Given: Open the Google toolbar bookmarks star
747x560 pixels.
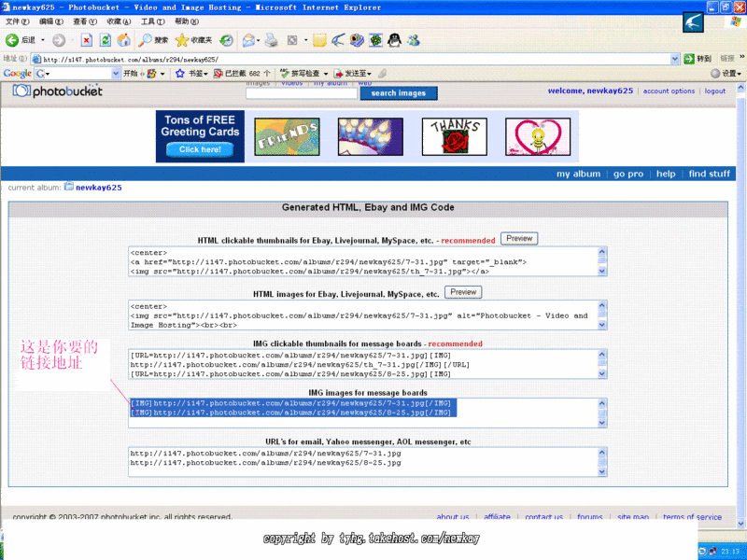Looking at the screenshot, I should click(x=179, y=74).
